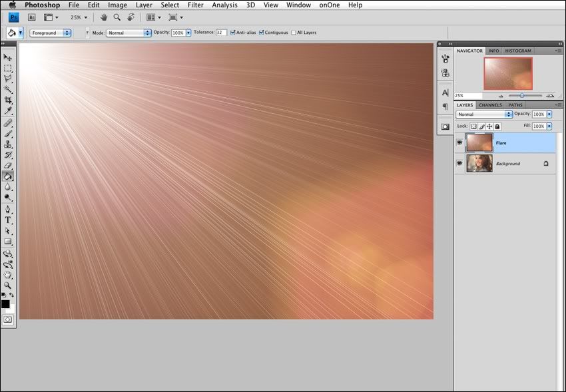
Task: Switch to the Channels tab
Action: tap(490, 105)
